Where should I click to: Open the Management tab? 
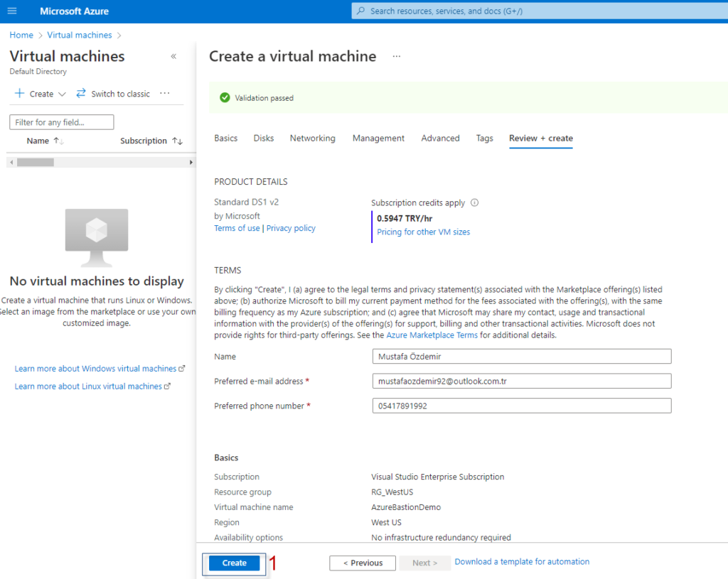[378, 139]
